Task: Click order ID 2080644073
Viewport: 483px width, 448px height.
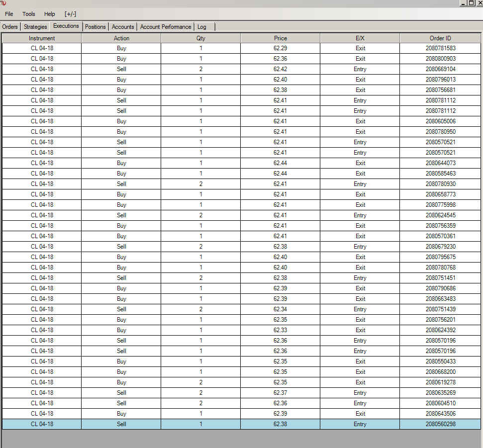Action: pyautogui.click(x=441, y=163)
